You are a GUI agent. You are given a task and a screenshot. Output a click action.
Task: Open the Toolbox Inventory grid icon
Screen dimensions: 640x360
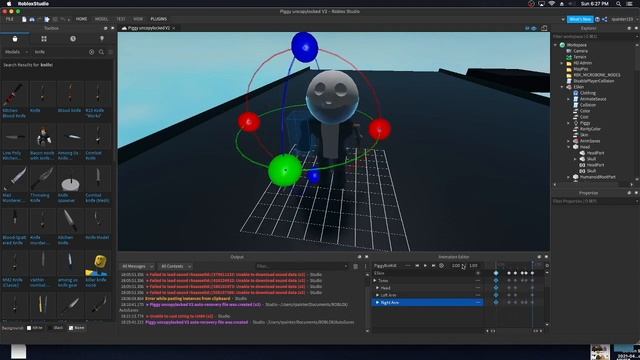[x=44, y=39]
